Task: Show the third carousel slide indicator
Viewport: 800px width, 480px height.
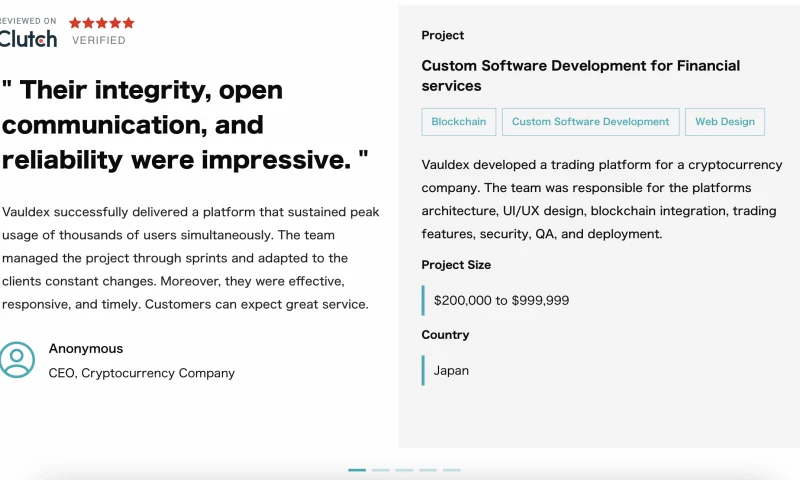Action: coord(404,470)
